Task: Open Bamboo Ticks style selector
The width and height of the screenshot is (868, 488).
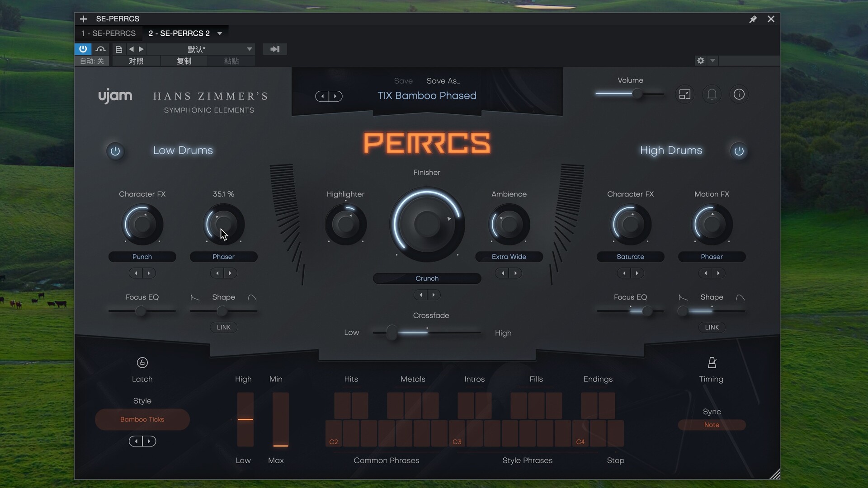Action: pos(142,419)
